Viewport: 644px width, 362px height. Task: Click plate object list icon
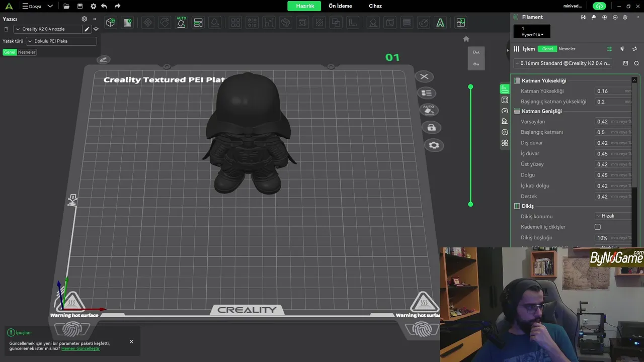click(x=426, y=93)
